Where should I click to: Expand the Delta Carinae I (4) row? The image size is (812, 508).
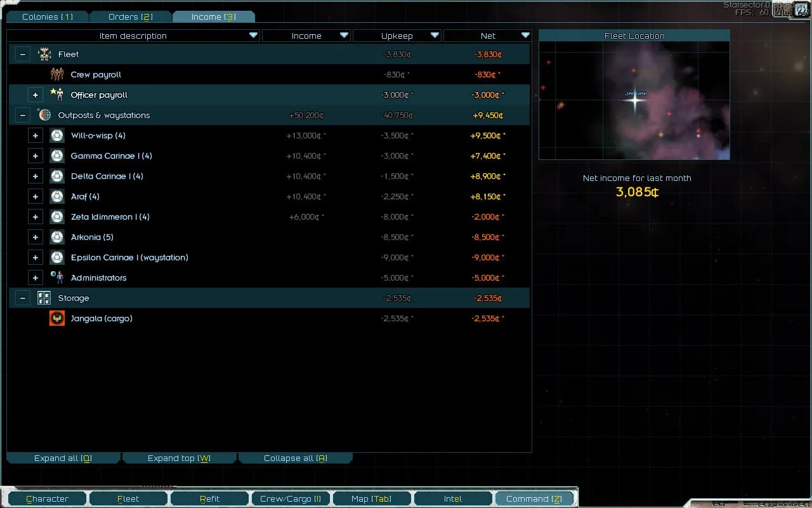point(36,176)
